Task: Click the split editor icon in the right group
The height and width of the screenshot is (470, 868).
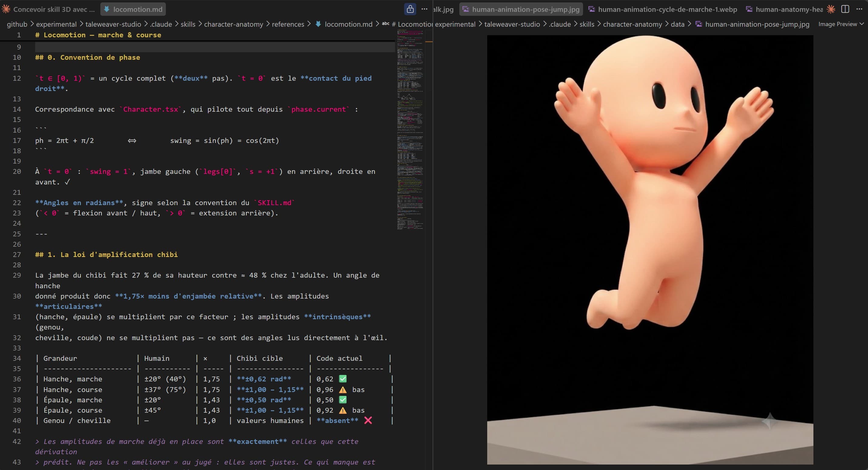Action: pyautogui.click(x=845, y=9)
